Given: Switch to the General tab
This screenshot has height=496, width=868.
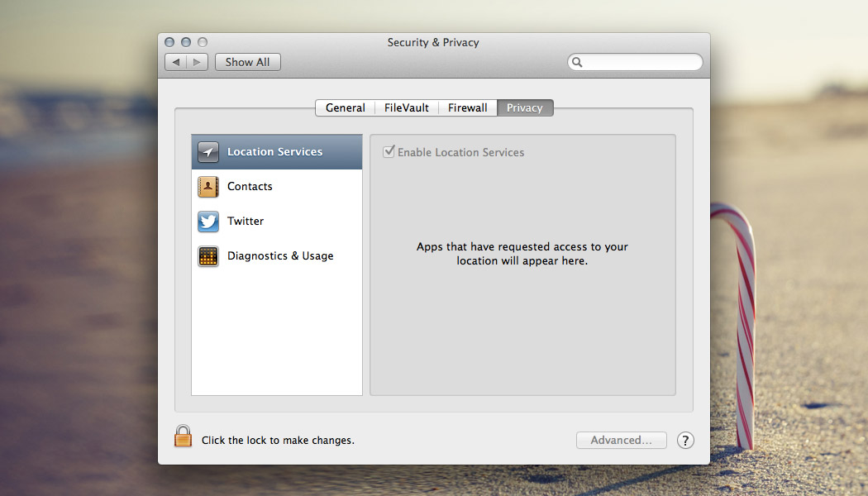Looking at the screenshot, I should (x=346, y=108).
